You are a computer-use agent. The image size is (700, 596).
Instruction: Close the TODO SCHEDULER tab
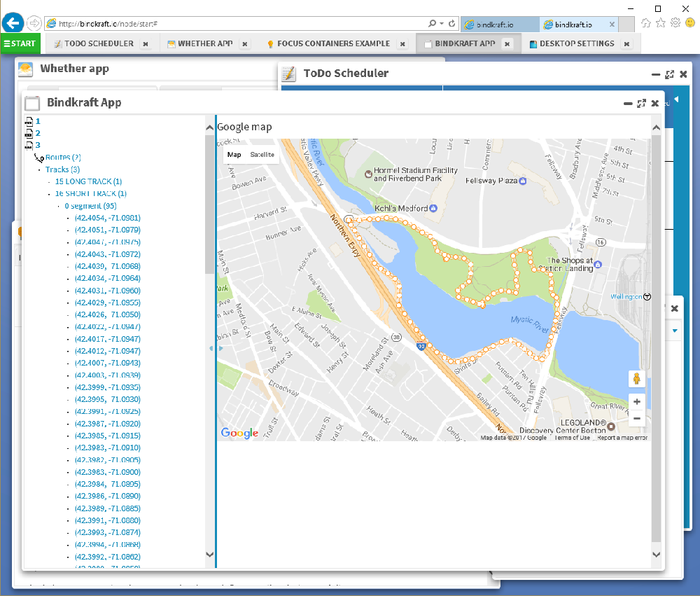coord(146,44)
